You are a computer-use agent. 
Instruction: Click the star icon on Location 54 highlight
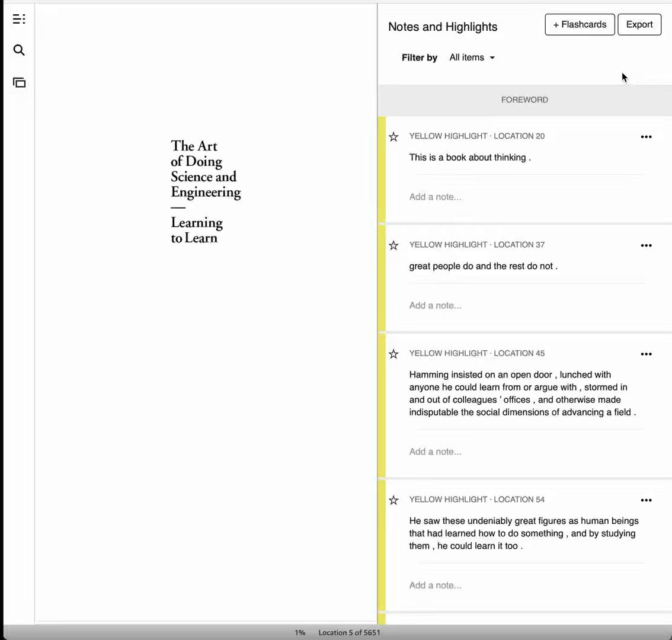pos(393,500)
